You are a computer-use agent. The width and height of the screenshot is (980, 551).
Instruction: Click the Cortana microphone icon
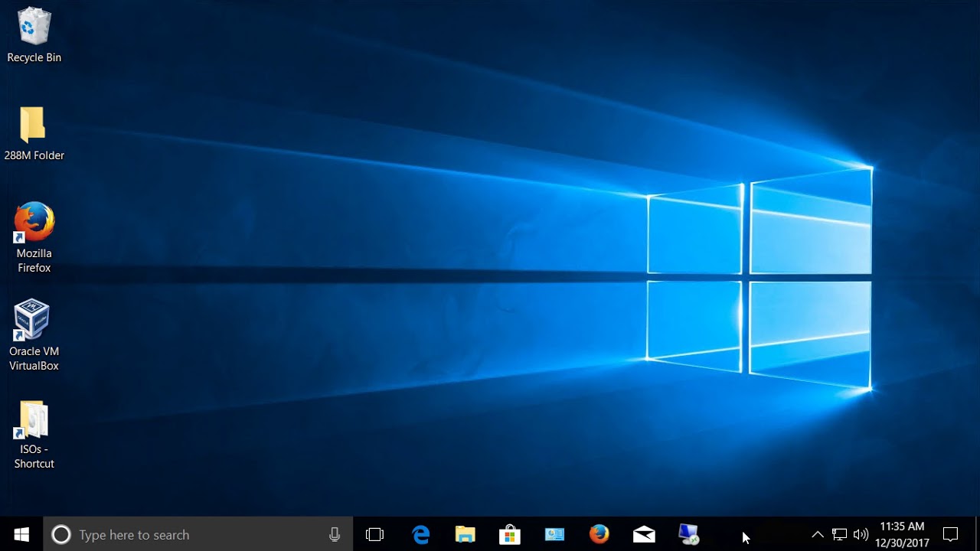[x=335, y=534]
